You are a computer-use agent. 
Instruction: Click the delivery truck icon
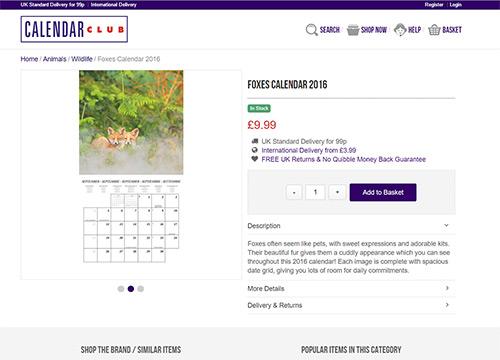pyautogui.click(x=255, y=141)
